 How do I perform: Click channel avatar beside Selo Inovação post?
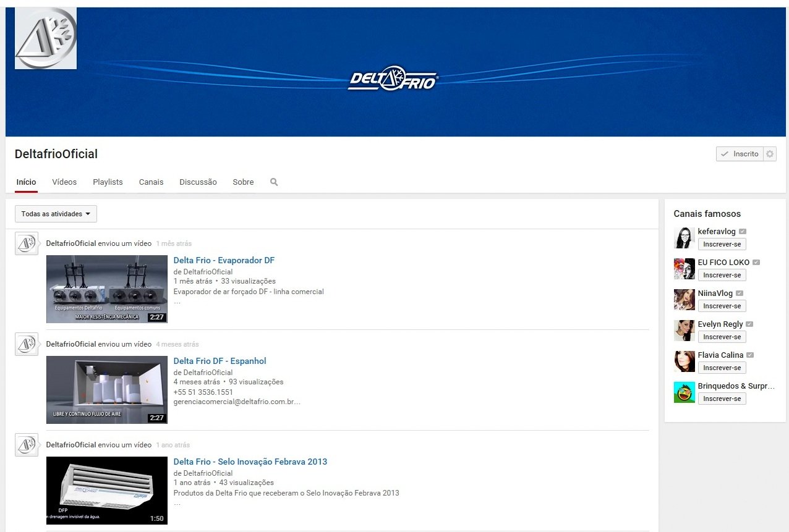click(x=27, y=445)
